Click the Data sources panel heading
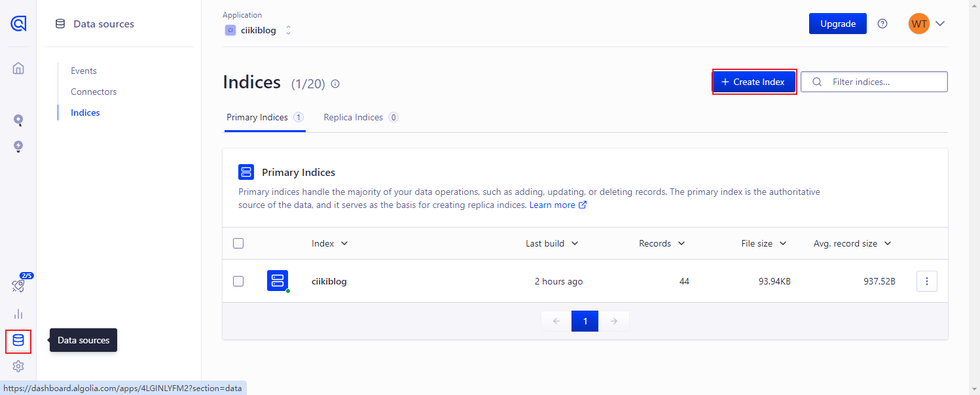Viewport: 980px width, 395px height. (x=103, y=24)
